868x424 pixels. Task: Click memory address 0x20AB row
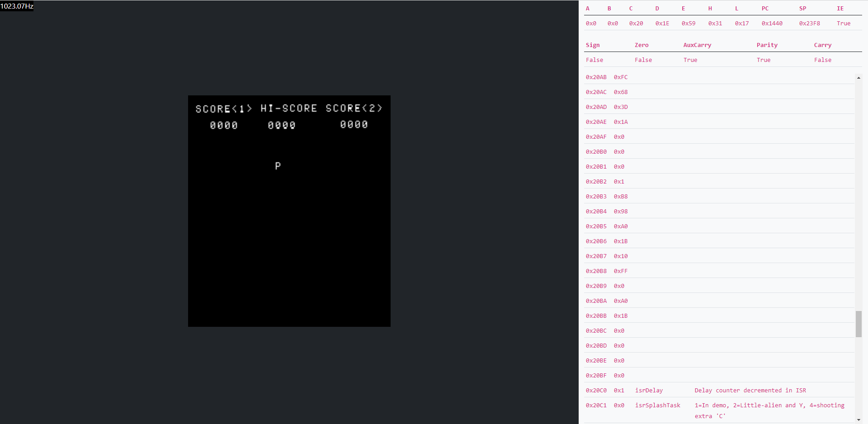(x=719, y=77)
